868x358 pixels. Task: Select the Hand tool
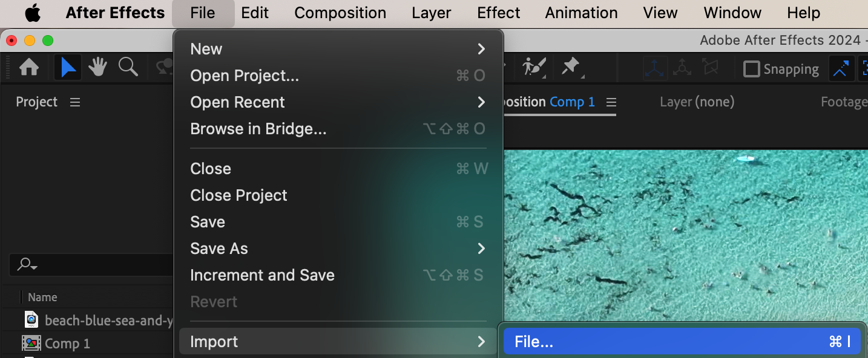click(x=98, y=68)
